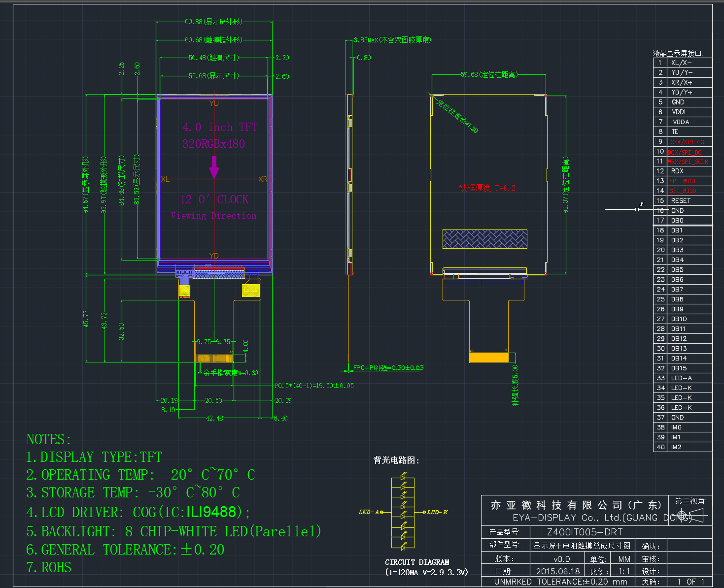Click the LCD driver ILI9488 note
Viewport: 724px width, 588px height.
(138, 512)
